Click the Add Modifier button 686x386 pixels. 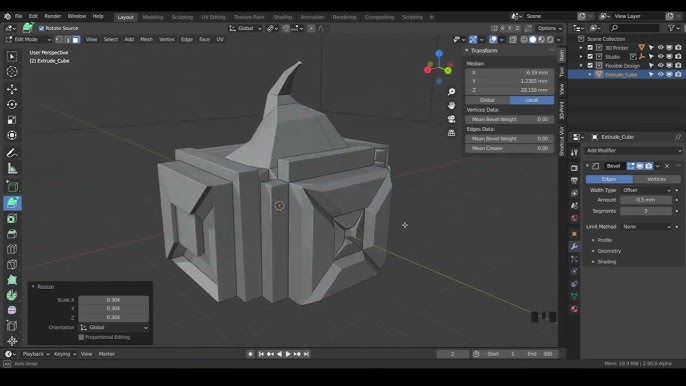click(633, 151)
